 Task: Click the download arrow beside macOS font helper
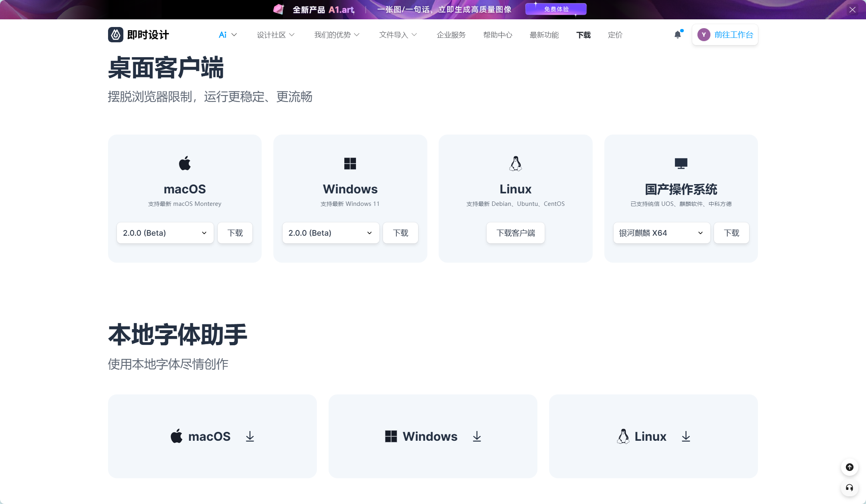pos(250,436)
